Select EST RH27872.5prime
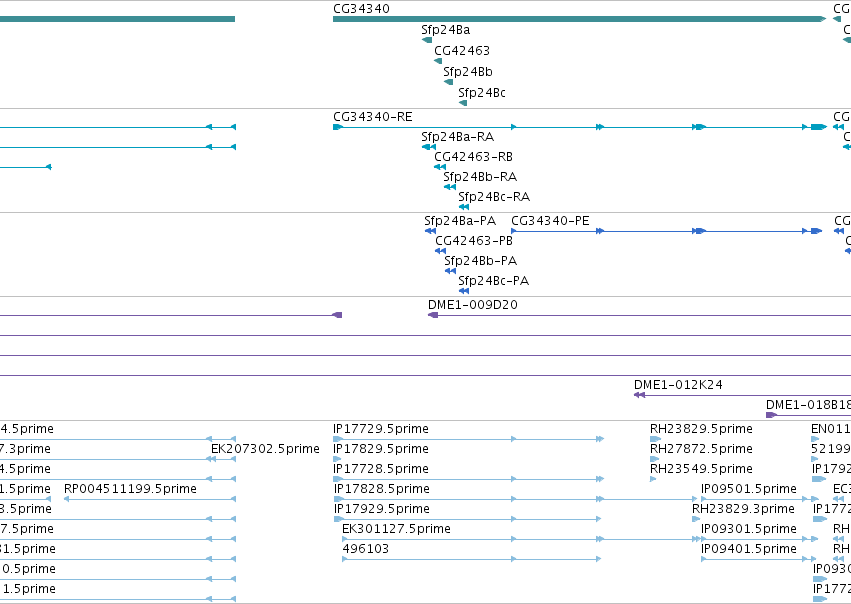Screen dimensions: 851x604 [x=701, y=449]
